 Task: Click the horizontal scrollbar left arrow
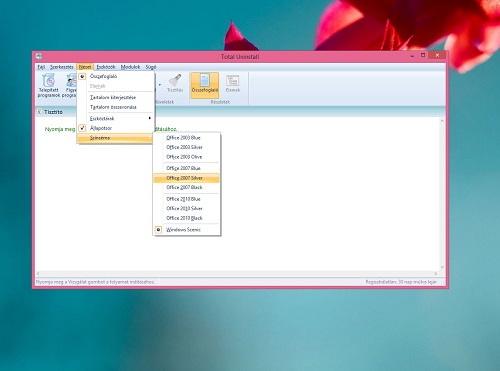[38, 273]
